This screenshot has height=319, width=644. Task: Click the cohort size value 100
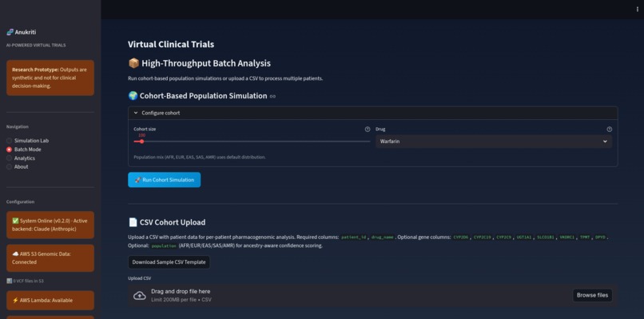[x=141, y=135]
